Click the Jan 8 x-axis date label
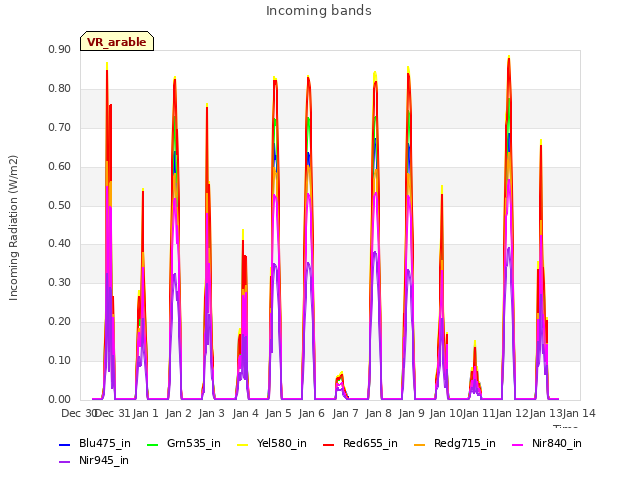 [379, 413]
